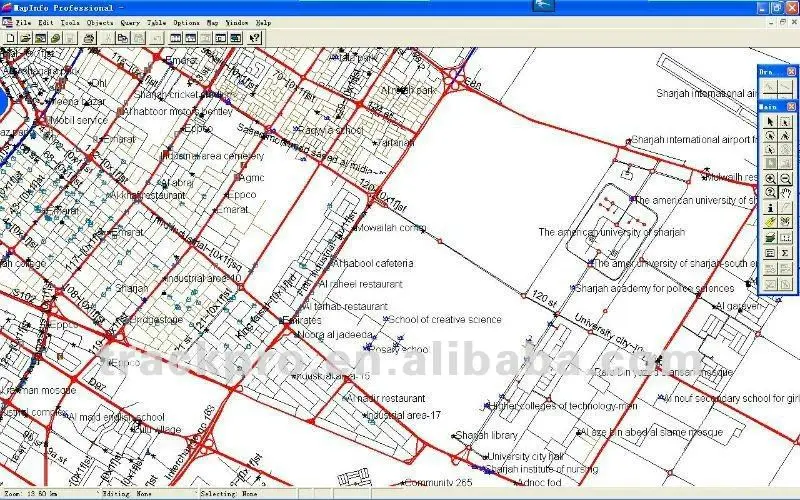Open Layer Control from Main toolbar
This screenshot has height=500, width=800.
tap(770, 238)
